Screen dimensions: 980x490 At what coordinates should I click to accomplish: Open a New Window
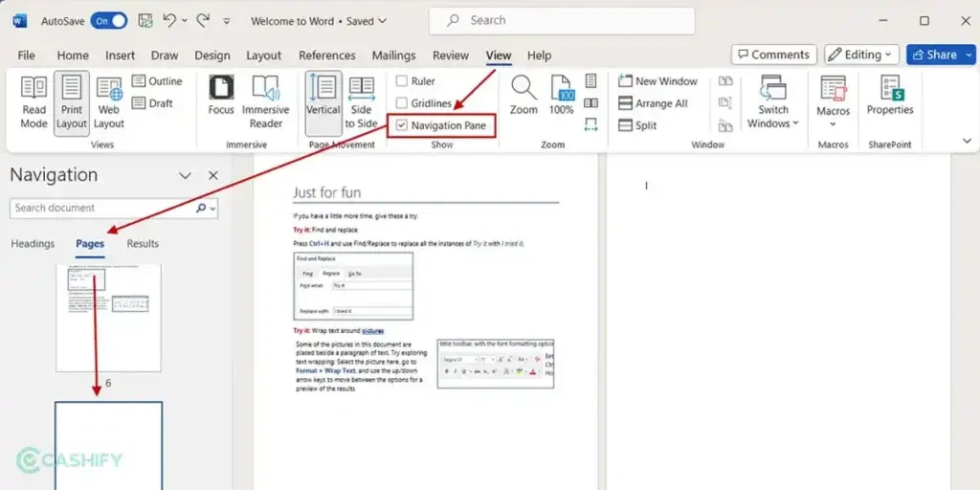[x=657, y=81]
